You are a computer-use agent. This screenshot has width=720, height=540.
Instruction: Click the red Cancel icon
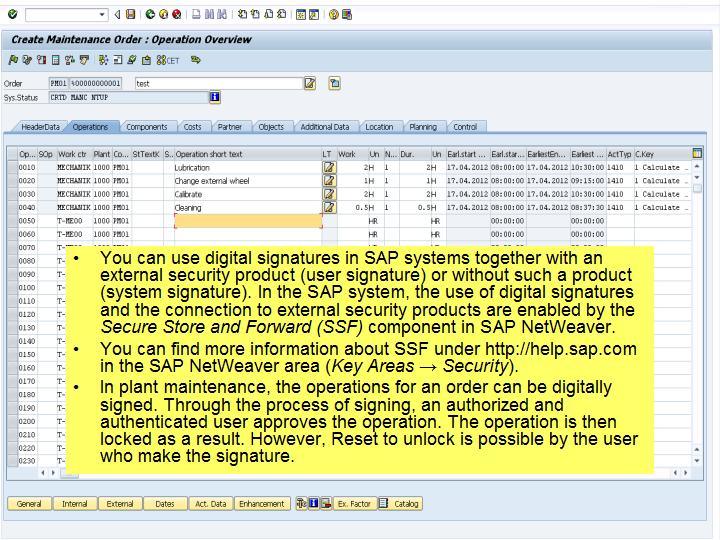176,14
